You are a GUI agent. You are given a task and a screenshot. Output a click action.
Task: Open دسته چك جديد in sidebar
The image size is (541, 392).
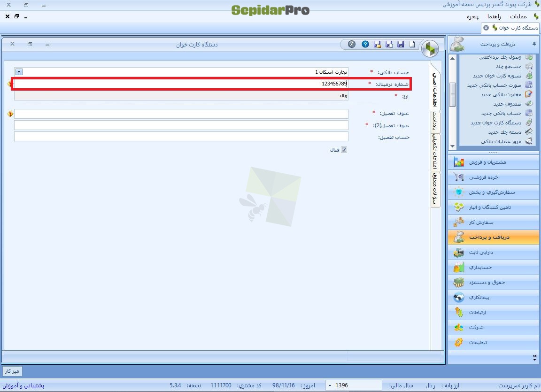coord(510,132)
